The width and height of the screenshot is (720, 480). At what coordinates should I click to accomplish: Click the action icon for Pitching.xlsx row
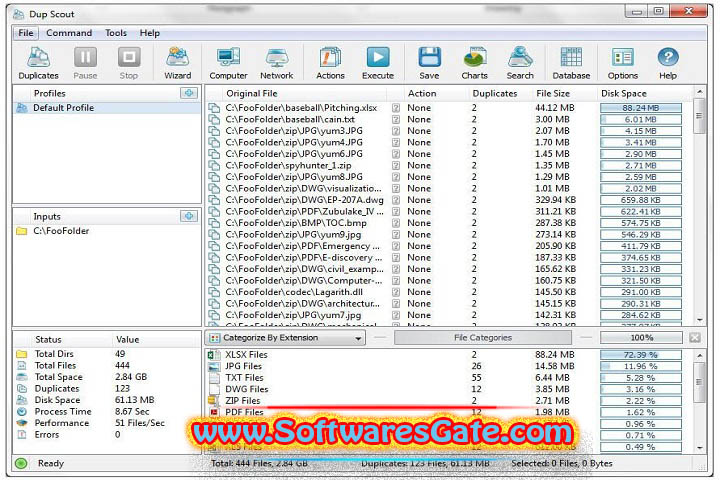(x=396, y=108)
